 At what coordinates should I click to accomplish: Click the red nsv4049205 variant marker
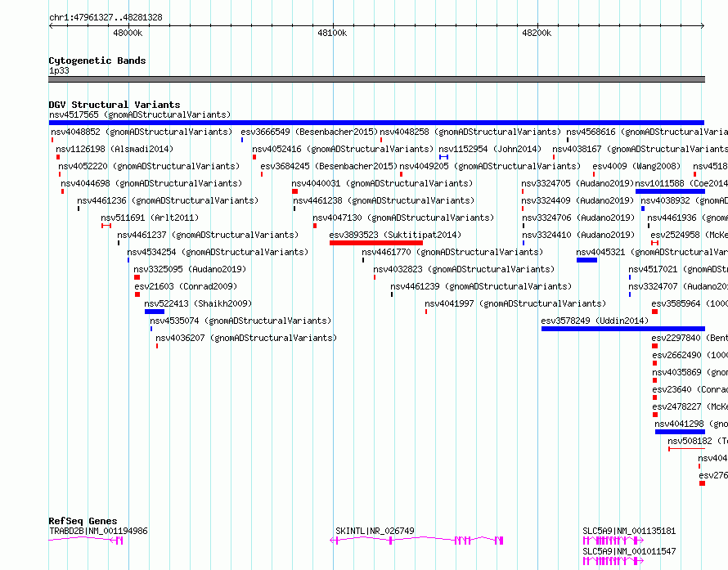401,174
